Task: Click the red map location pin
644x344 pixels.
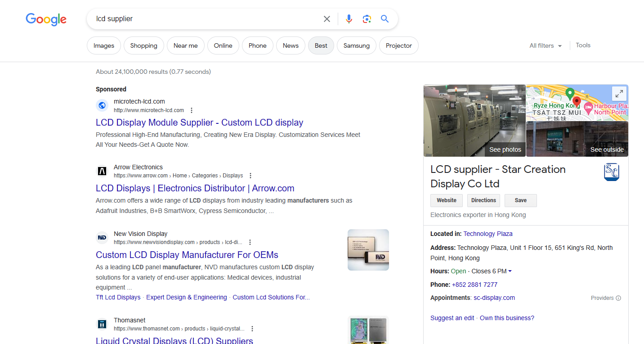Action: pos(577,101)
